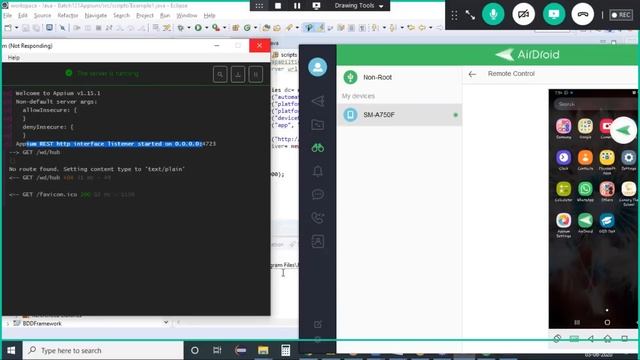This screenshot has width=640, height=360.
Task: Click the Eclipse Run toolbar button
Action: [x=198, y=28]
